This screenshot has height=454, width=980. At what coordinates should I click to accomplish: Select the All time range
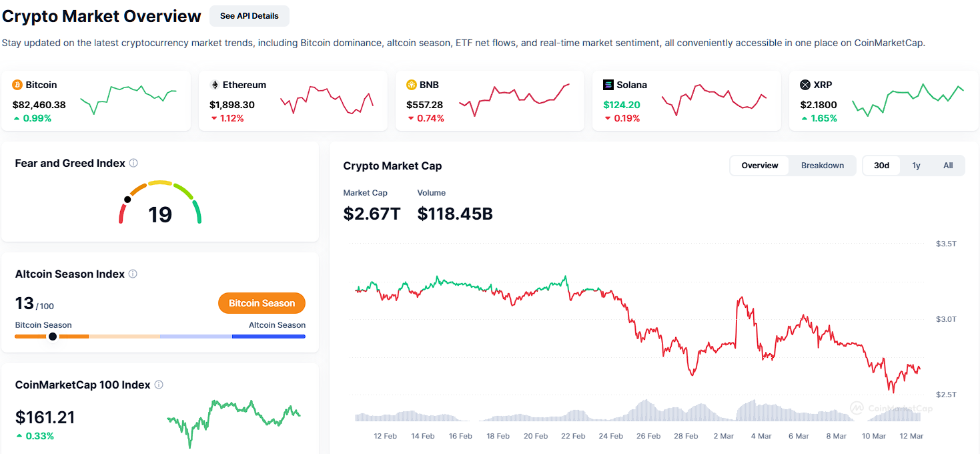(948, 166)
